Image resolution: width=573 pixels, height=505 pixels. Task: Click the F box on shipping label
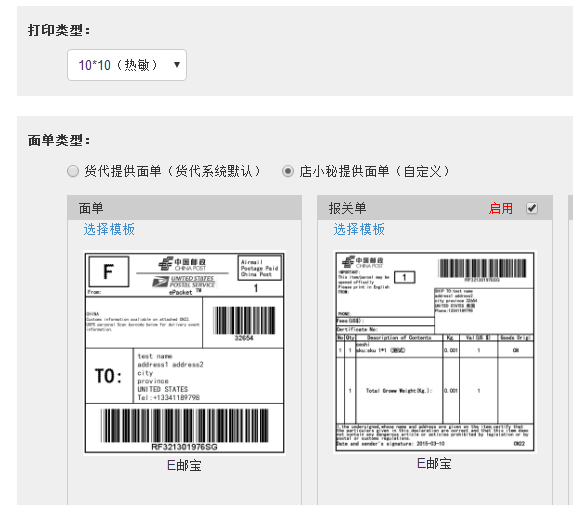coord(109,272)
